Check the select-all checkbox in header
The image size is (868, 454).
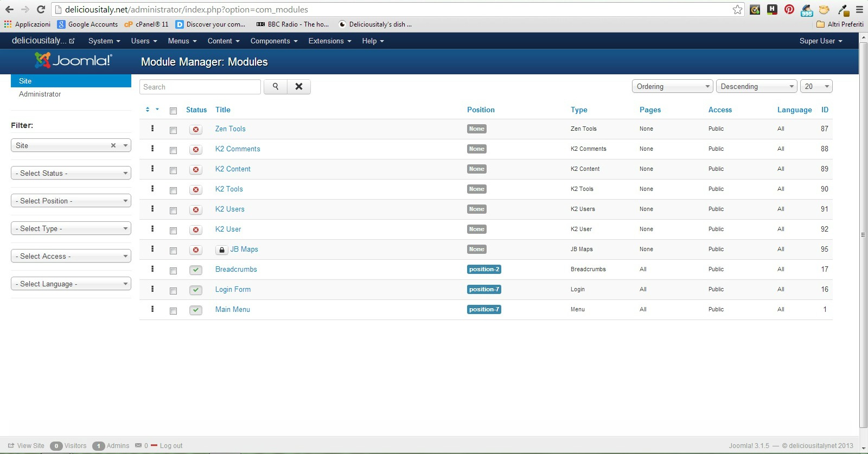[x=174, y=111]
